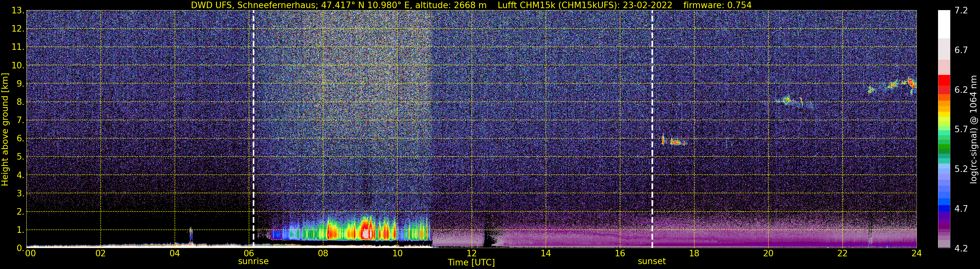Click the height axis tick '8.'
The image size is (980, 269).
point(20,102)
